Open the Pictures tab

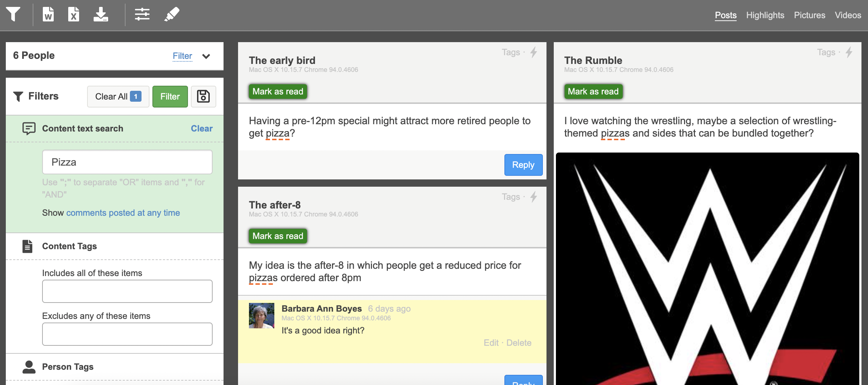tap(809, 15)
